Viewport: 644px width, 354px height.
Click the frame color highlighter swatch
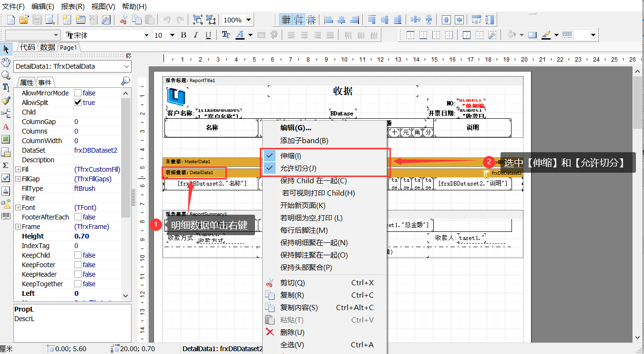point(546,35)
